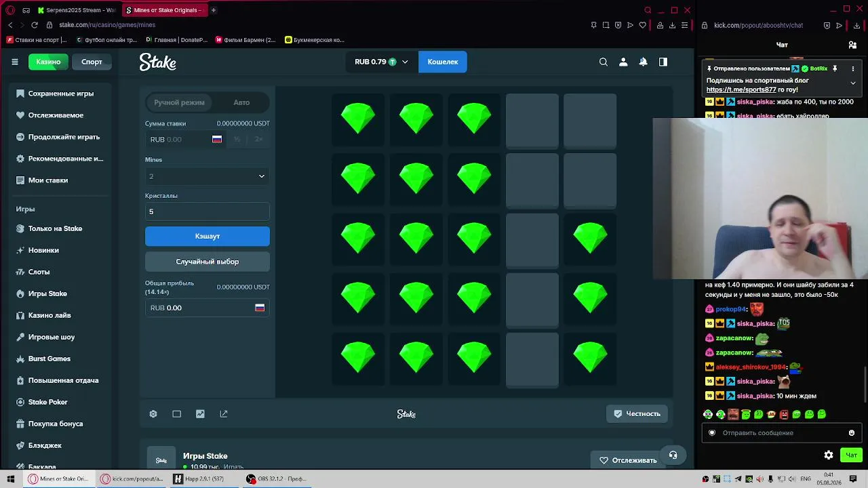Image resolution: width=868 pixels, height=488 pixels.
Task: Click the bet amount input field
Action: coord(186,139)
